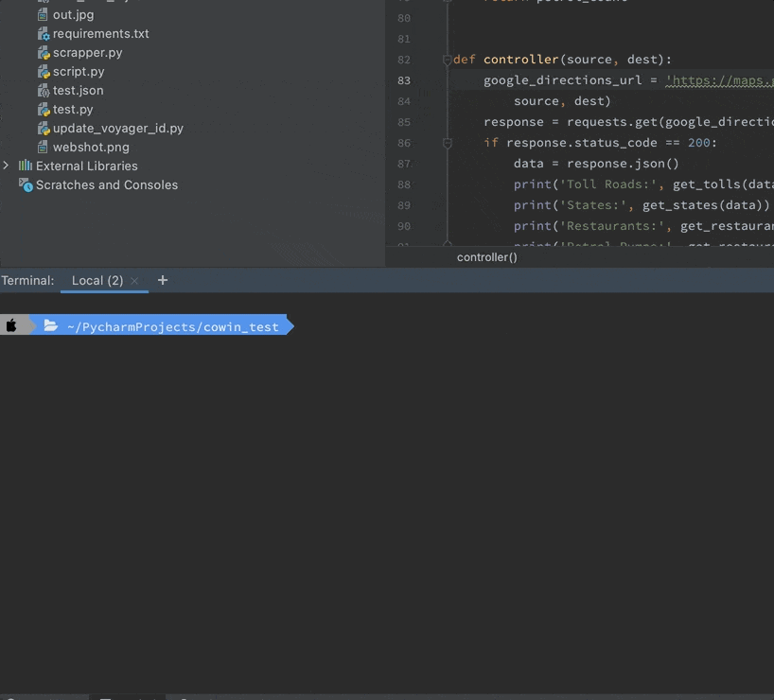Select webshot.png image file
Image resolution: width=774 pixels, height=700 pixels.
pyautogui.click(x=91, y=148)
